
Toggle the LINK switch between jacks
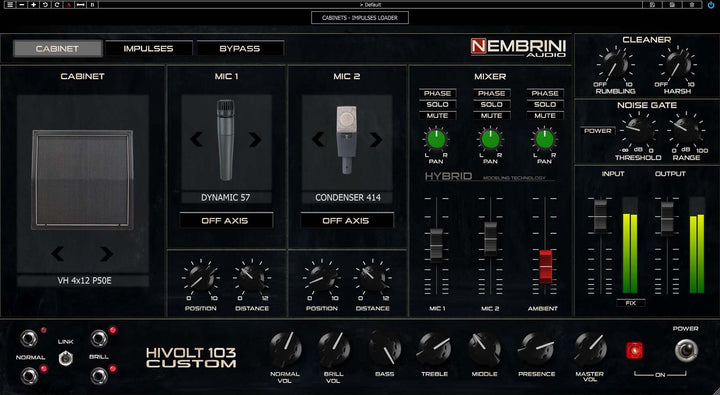[65, 358]
